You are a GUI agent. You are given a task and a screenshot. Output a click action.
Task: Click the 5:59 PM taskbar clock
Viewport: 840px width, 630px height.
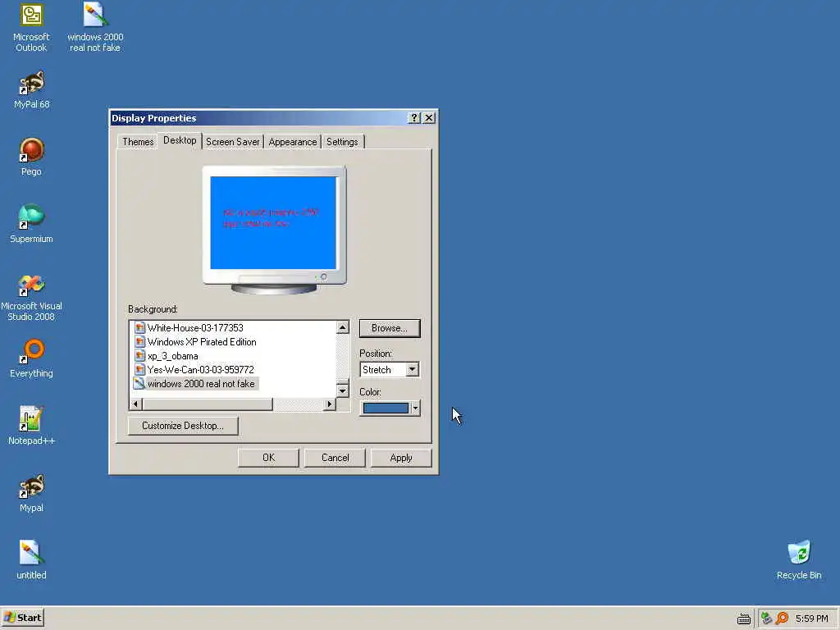[x=811, y=619]
